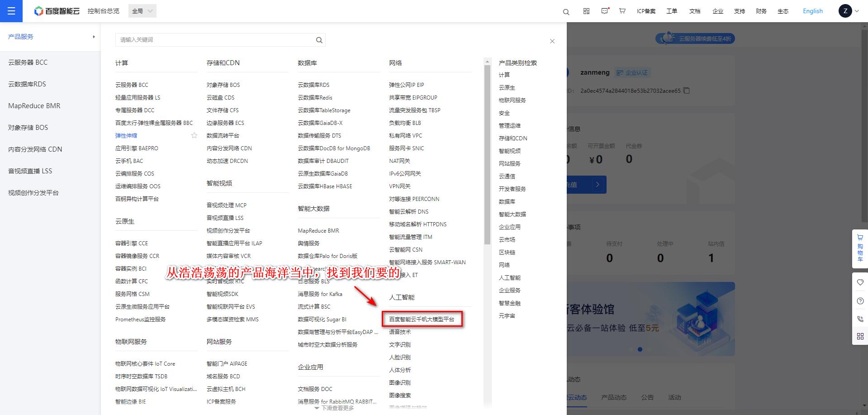Click the heart favorites icon on right sidebar

pos(860,282)
